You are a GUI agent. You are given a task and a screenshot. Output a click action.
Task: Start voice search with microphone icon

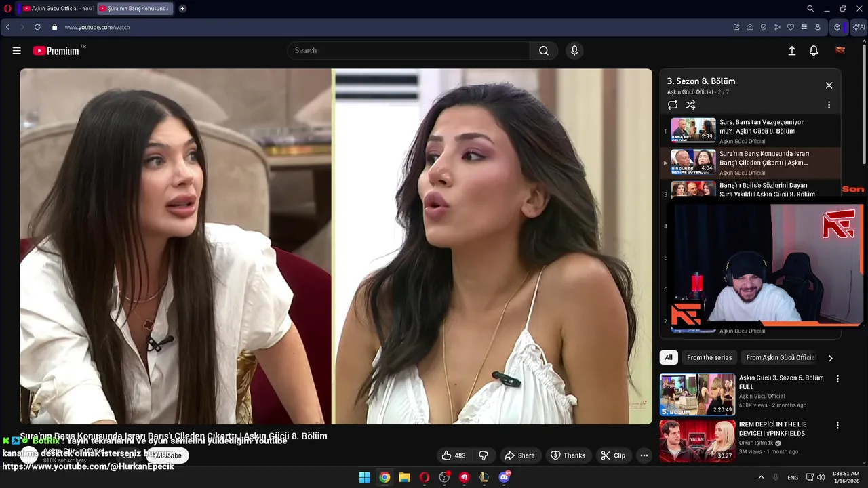574,51
